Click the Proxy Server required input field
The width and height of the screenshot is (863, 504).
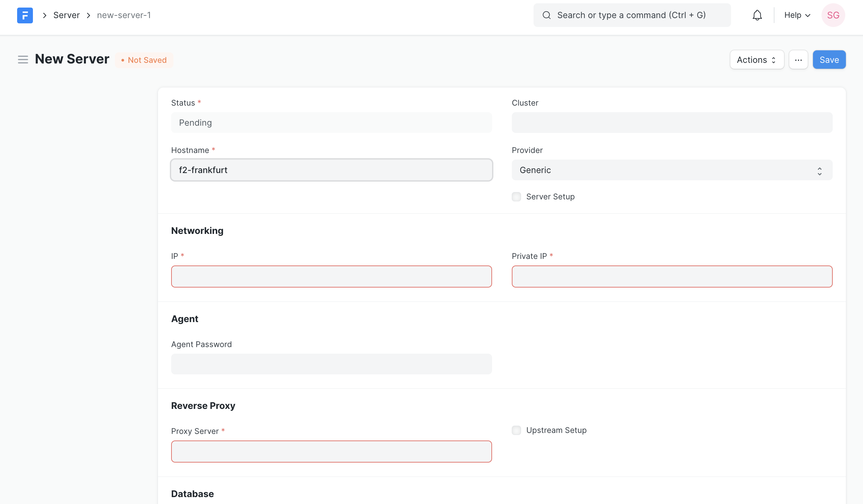[x=331, y=451]
